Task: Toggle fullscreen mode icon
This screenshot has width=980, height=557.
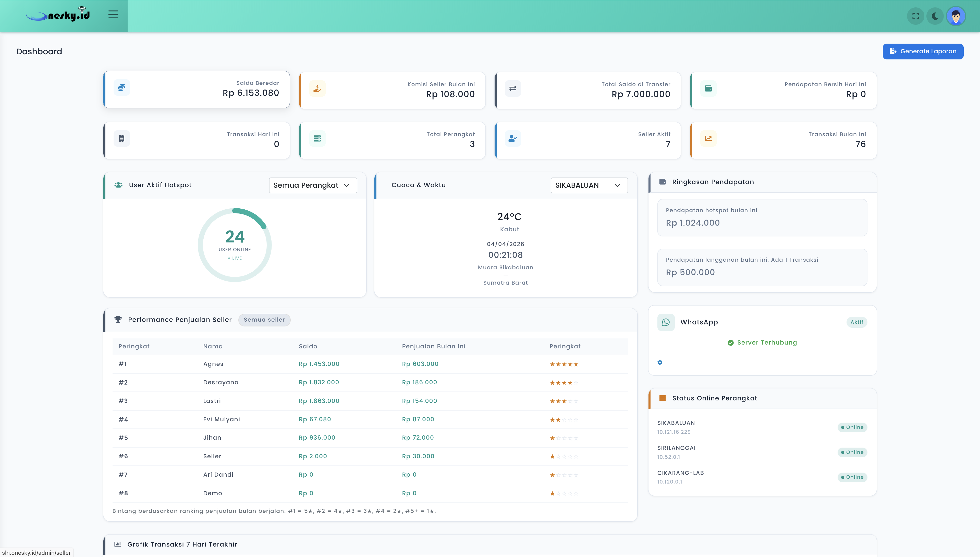Action: click(915, 16)
